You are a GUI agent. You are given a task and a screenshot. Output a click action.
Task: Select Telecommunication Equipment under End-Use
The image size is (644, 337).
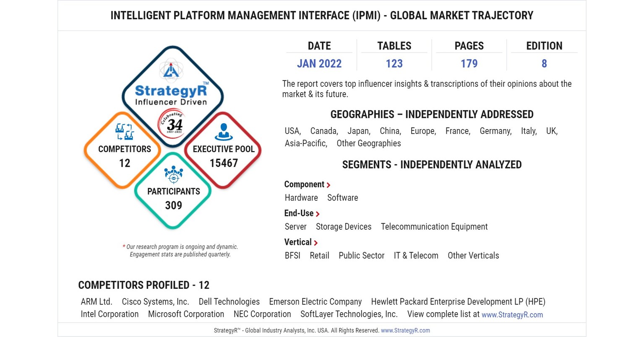[x=434, y=227]
